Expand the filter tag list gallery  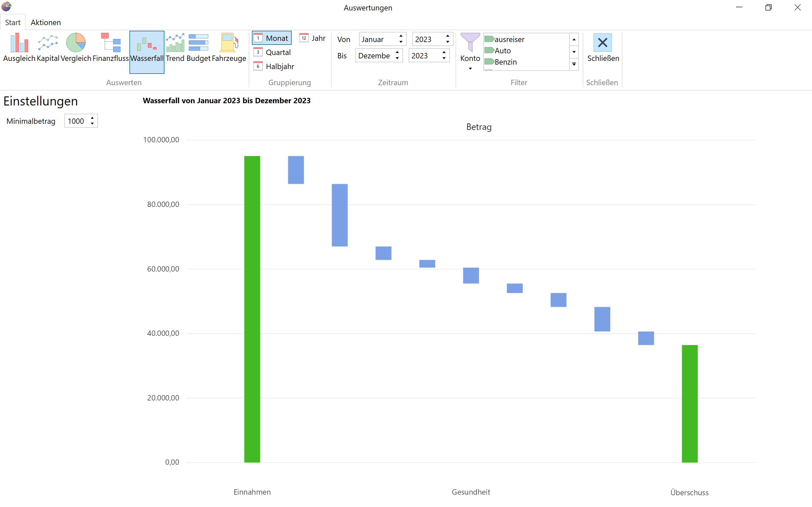(x=574, y=64)
